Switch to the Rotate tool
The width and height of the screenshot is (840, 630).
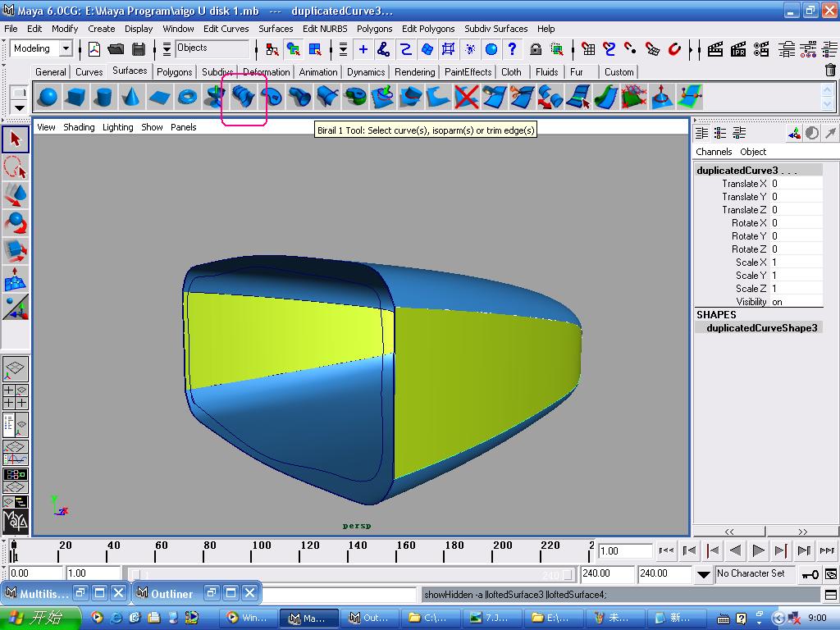16,223
